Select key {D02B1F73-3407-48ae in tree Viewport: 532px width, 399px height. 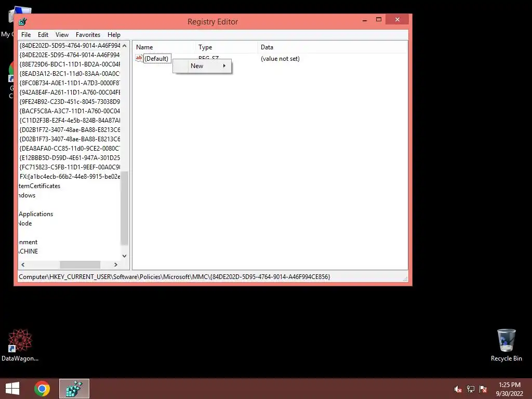(x=70, y=139)
